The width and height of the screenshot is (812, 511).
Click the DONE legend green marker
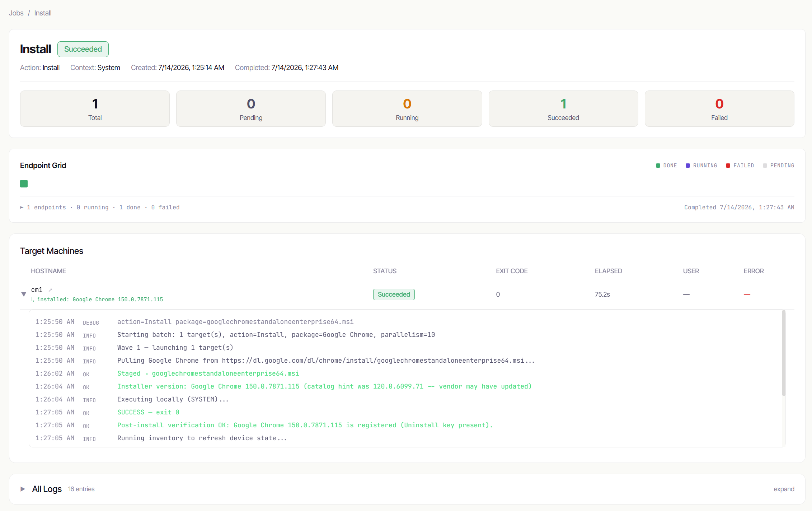point(658,166)
